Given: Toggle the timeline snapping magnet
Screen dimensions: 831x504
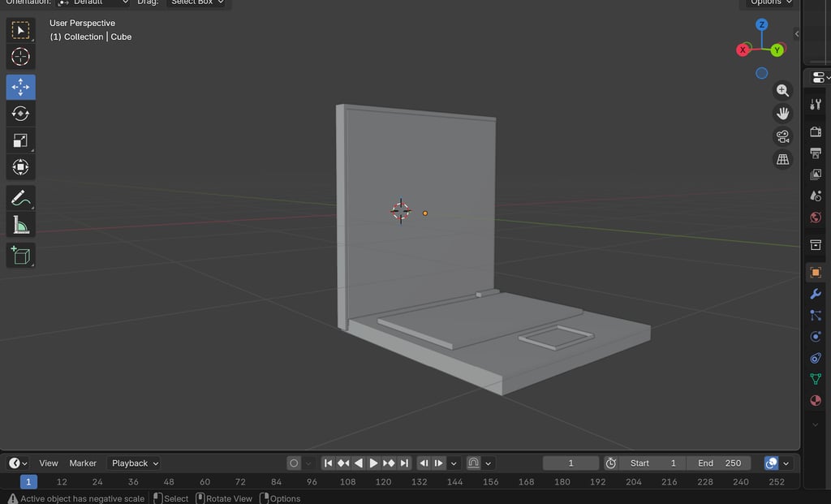Looking at the screenshot, I should pos(473,463).
